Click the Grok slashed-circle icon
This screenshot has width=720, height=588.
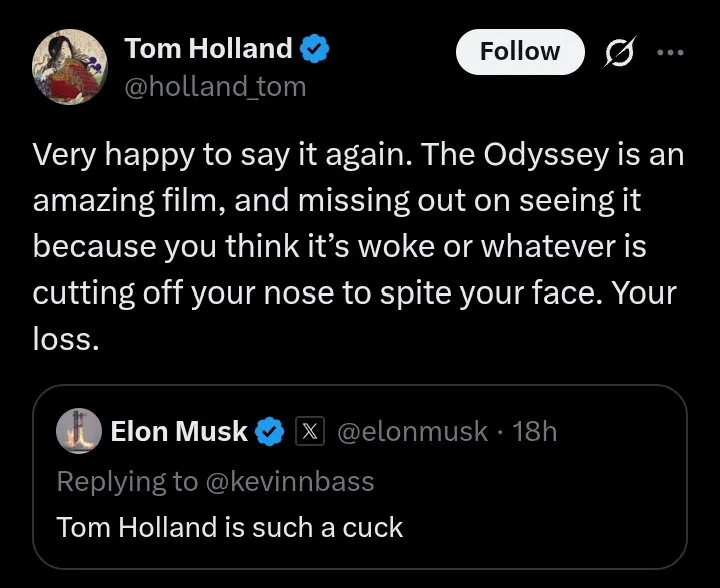click(621, 52)
